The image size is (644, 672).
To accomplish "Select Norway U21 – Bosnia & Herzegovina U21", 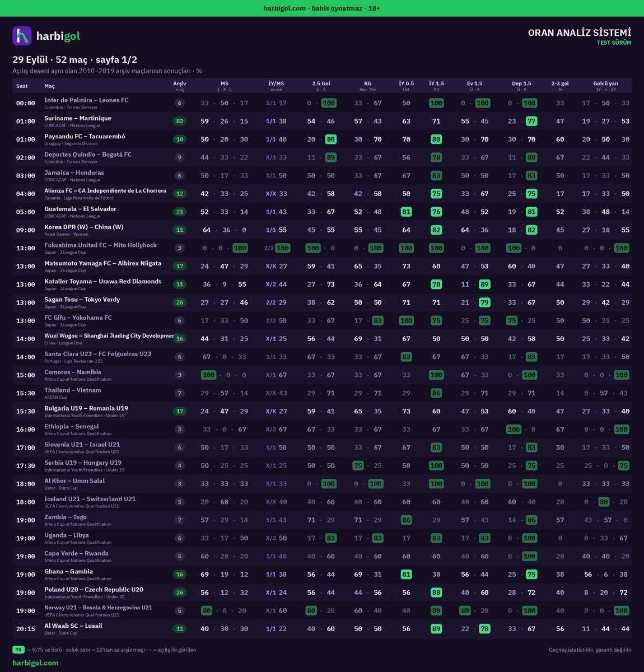I will point(98,608).
